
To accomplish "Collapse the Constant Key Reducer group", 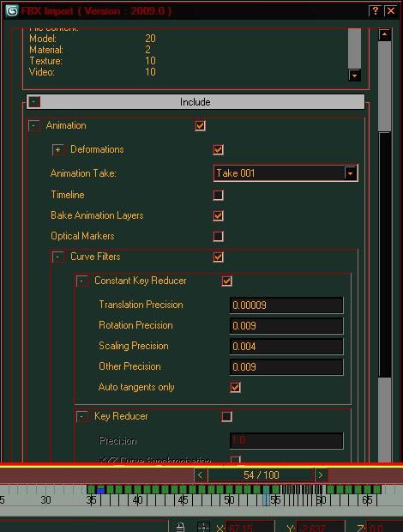I will click(x=81, y=281).
